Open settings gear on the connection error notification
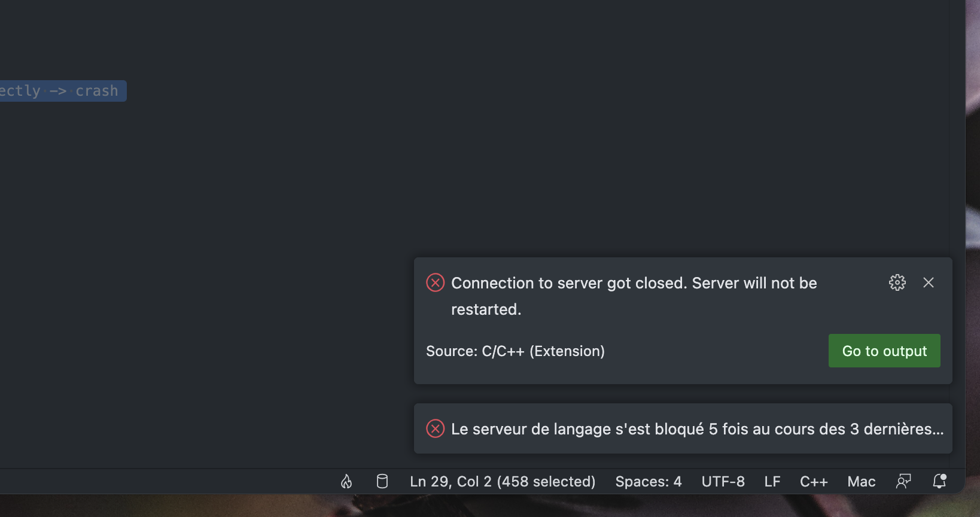Screen dimensions: 980x517 pyautogui.click(x=897, y=282)
